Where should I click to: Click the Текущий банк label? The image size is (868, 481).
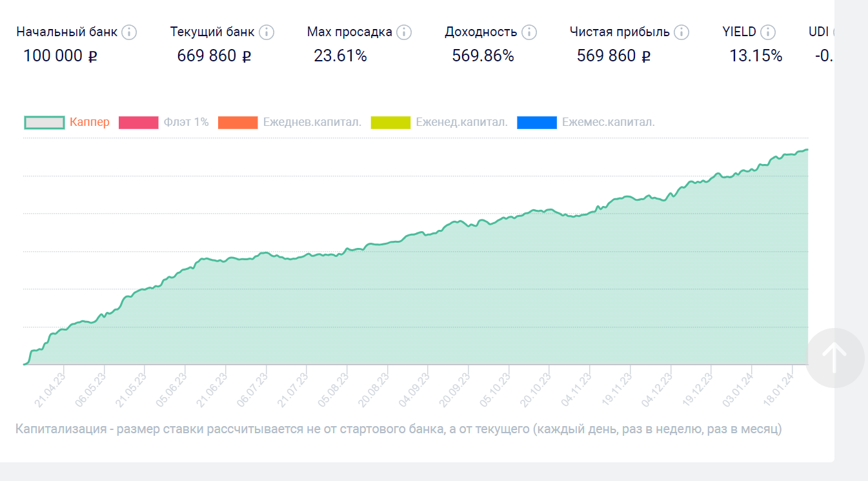coord(212,32)
